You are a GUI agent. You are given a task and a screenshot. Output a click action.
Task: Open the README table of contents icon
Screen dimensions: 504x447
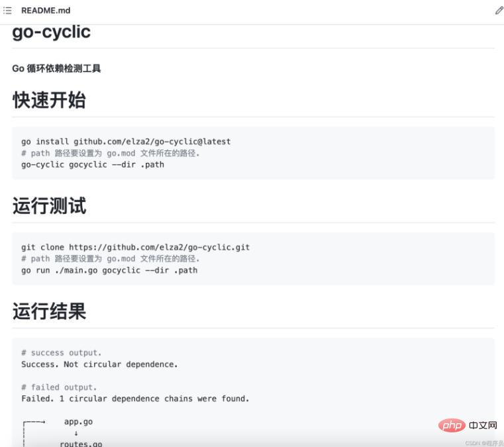[7, 11]
